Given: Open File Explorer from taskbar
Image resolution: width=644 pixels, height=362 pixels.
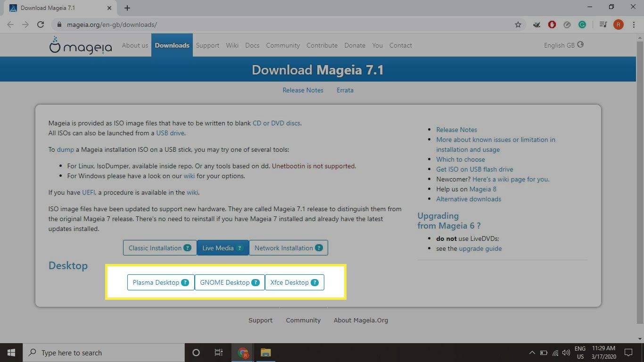Looking at the screenshot, I should click(266, 353).
